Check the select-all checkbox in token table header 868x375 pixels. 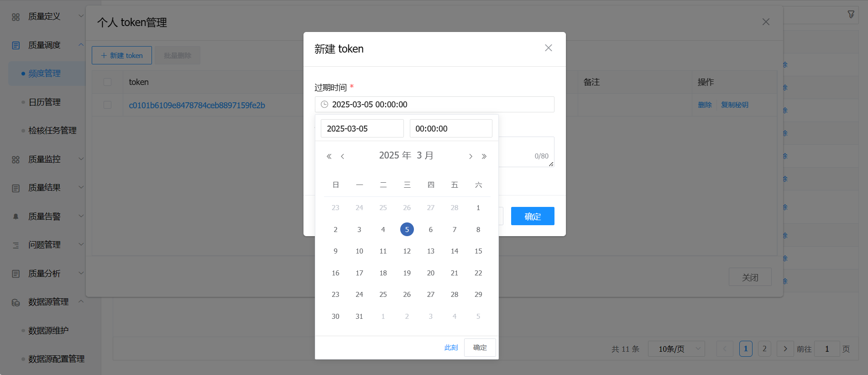pyautogui.click(x=108, y=82)
